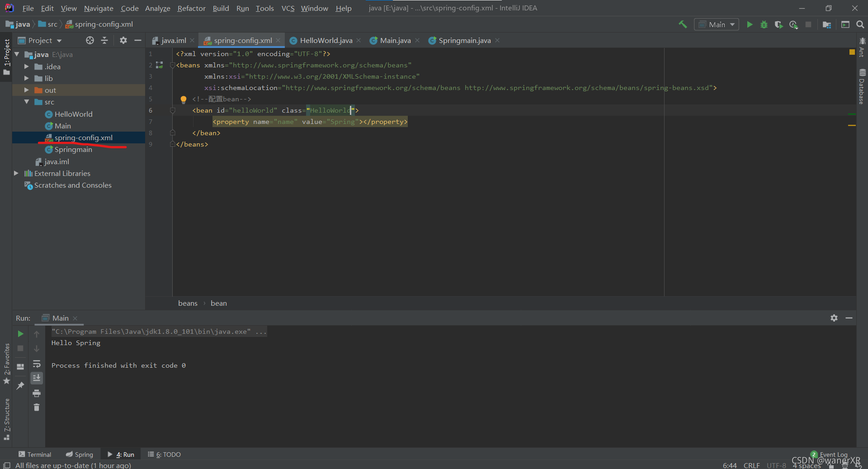
Task: Expand the out folder
Action: [26, 90]
